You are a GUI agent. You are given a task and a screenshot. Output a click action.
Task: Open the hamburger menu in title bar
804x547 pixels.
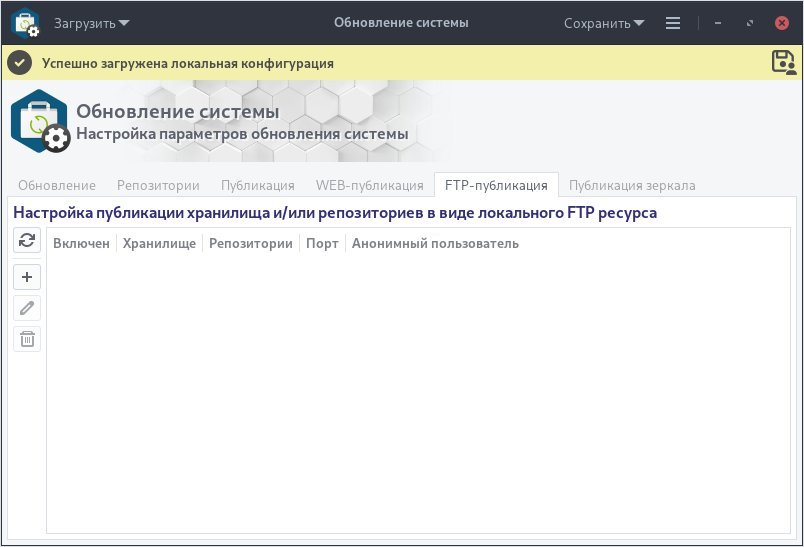(x=673, y=23)
